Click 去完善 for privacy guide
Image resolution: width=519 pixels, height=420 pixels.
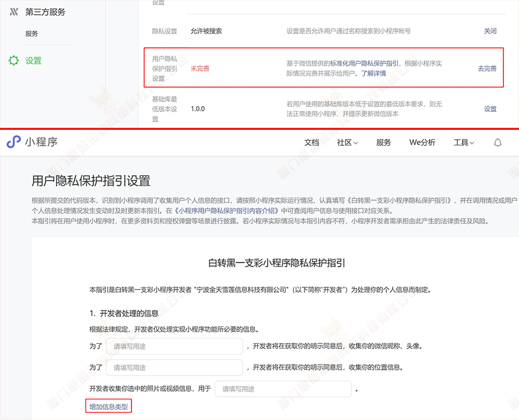(487, 69)
